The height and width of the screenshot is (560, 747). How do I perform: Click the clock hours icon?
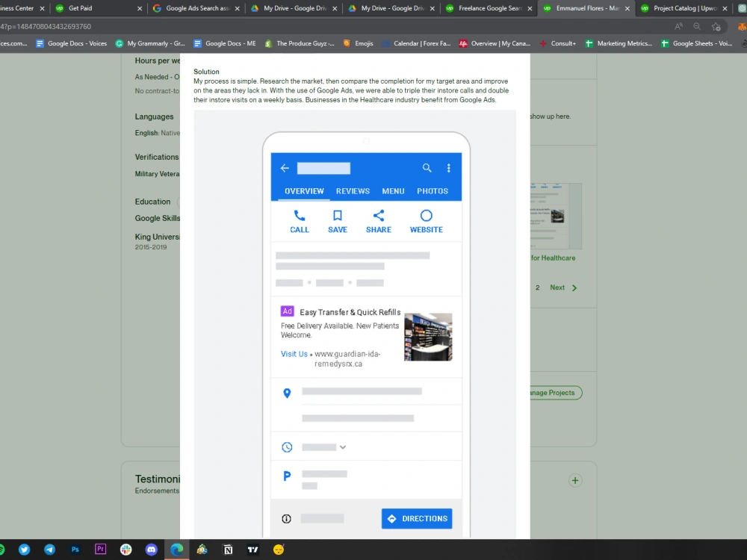coord(287,447)
